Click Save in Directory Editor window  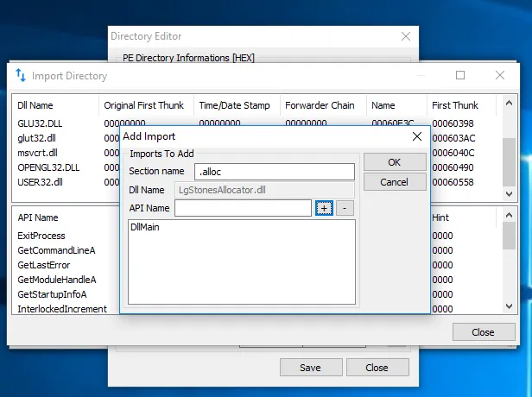point(310,368)
